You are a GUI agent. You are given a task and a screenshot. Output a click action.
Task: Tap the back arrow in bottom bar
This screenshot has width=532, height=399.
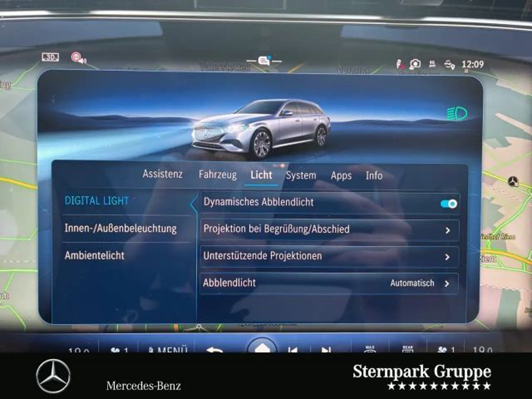[x=214, y=350]
